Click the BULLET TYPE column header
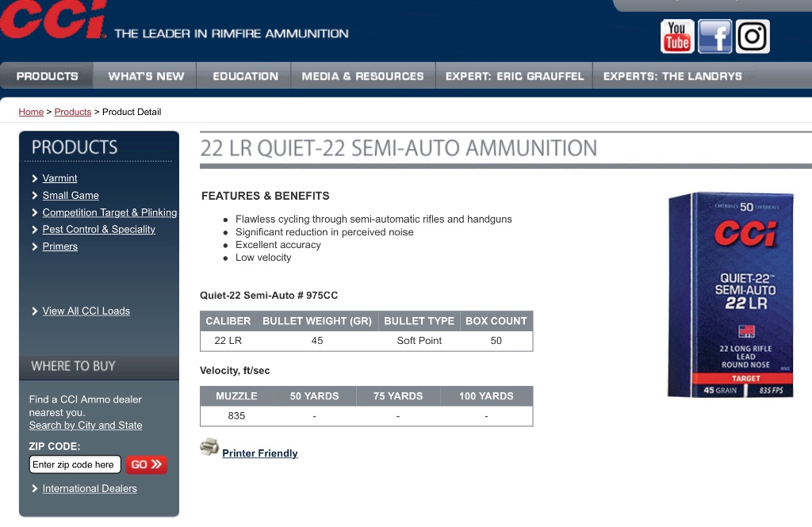The width and height of the screenshot is (812, 527). pos(419,321)
